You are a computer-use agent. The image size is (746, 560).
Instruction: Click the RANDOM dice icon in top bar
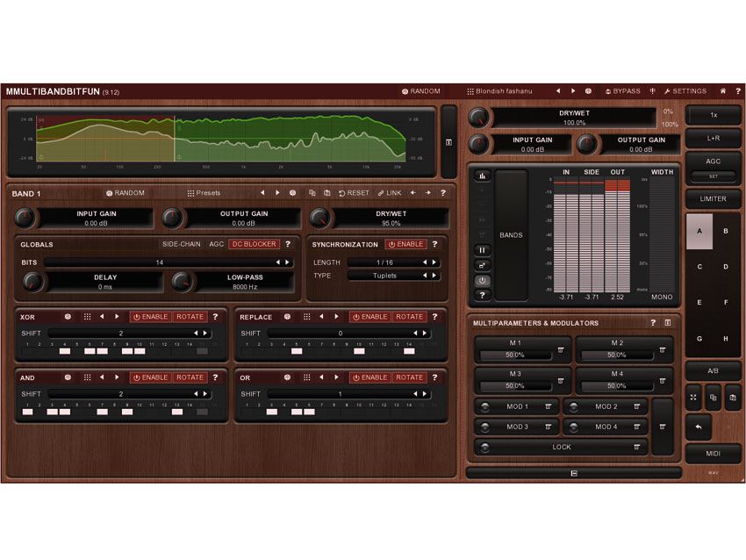point(405,90)
